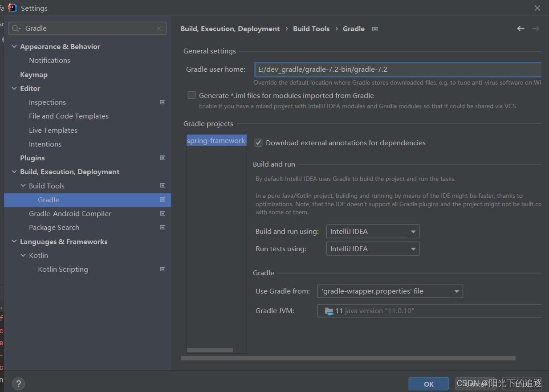Click project-level icon on Kotlin Scripting row
This screenshot has width=549, height=392.
point(163,269)
